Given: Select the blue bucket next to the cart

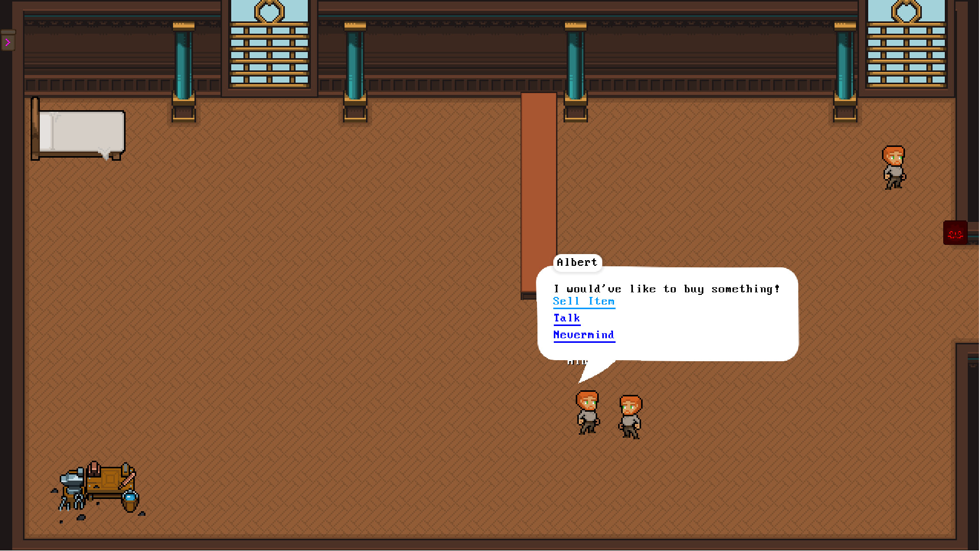Looking at the screenshot, I should 131,497.
